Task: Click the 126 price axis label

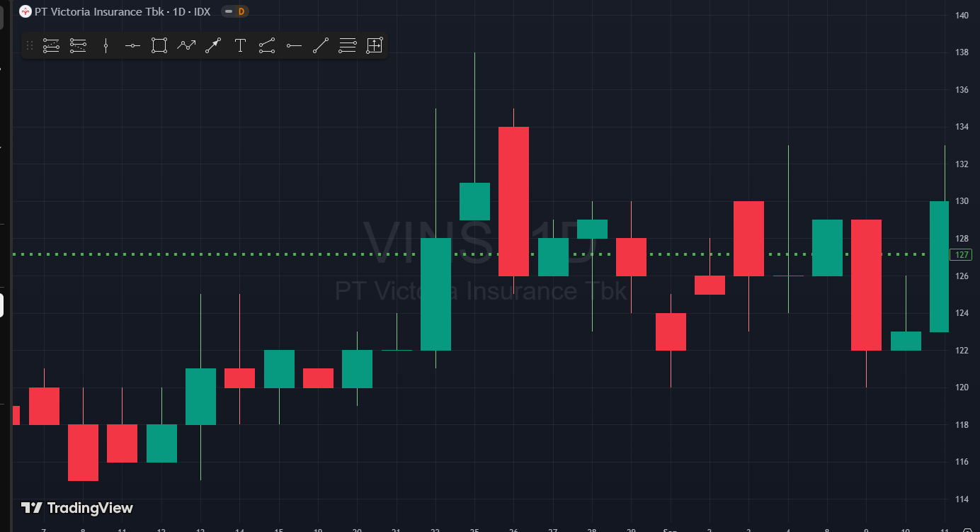Action: [962, 276]
